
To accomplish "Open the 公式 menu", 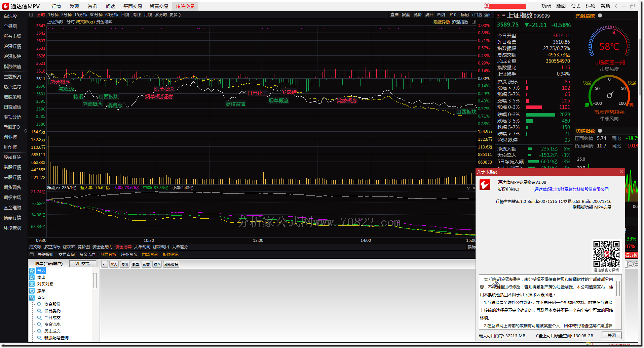I will pos(576,6).
